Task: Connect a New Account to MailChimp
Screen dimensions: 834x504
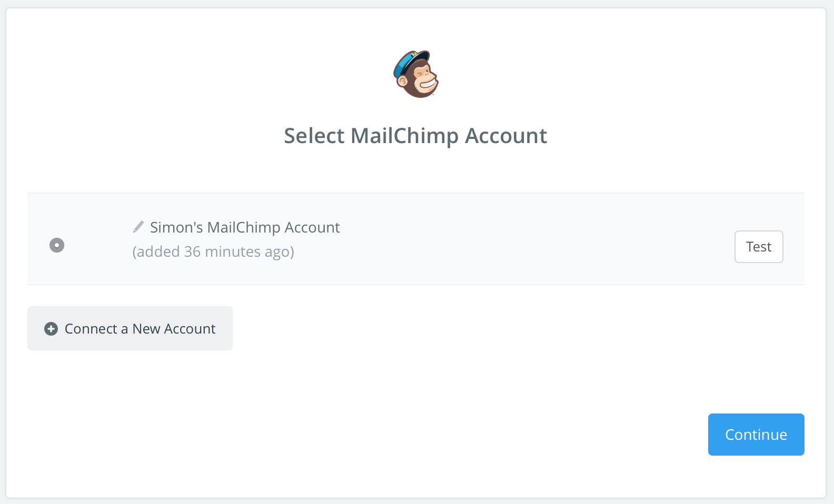Action: [x=130, y=328]
